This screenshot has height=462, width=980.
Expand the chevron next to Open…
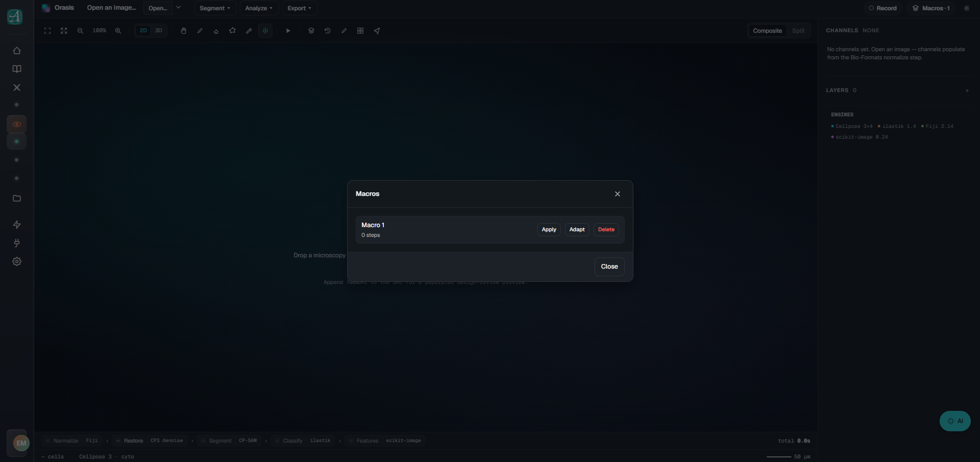click(178, 8)
